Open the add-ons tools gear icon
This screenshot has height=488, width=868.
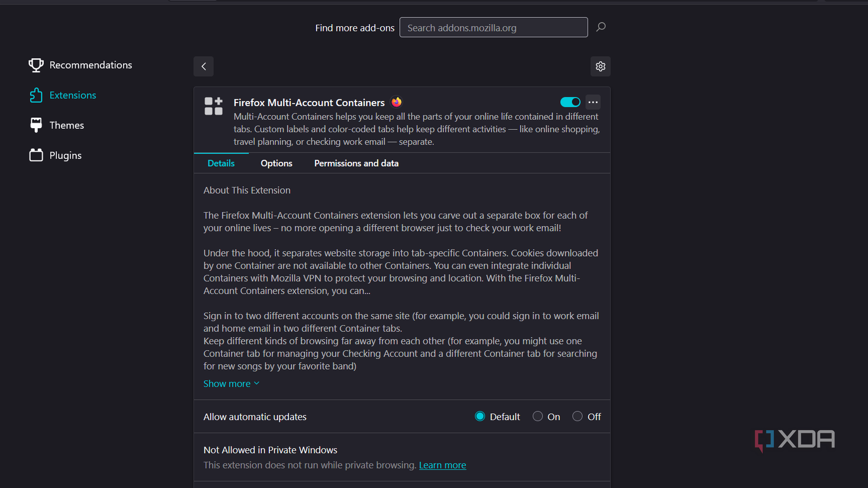pyautogui.click(x=600, y=66)
